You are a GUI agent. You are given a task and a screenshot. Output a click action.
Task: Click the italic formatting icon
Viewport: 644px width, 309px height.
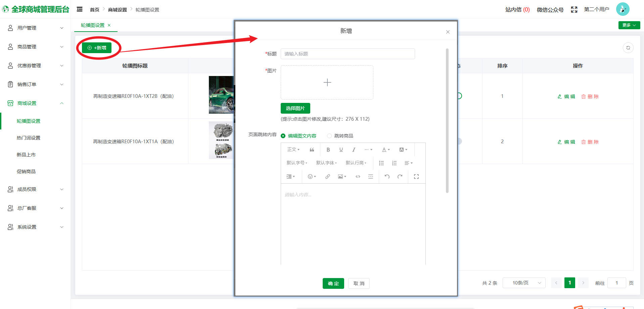354,150
